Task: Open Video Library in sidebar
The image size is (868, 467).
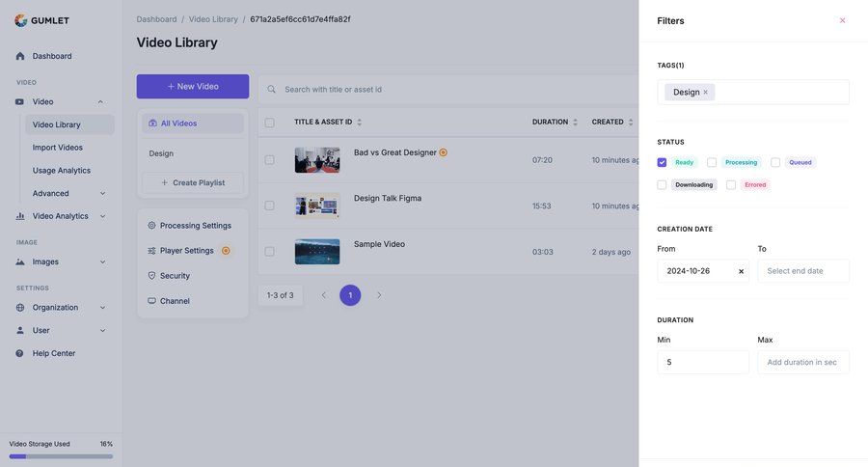Action: (69, 124)
